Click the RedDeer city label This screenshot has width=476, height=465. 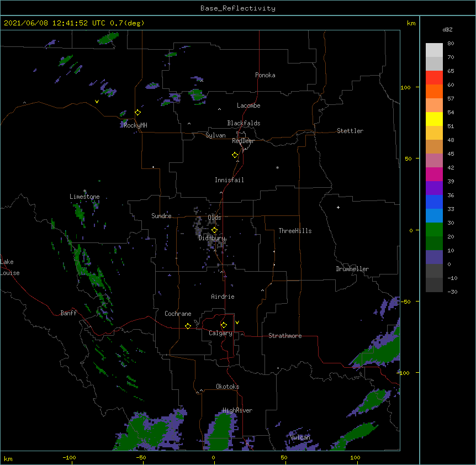243,141
